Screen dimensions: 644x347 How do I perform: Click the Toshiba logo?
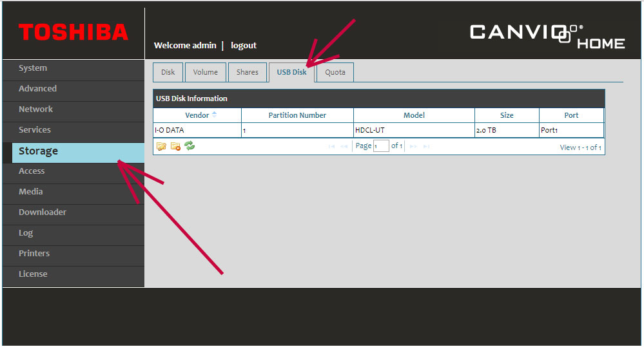[73, 32]
